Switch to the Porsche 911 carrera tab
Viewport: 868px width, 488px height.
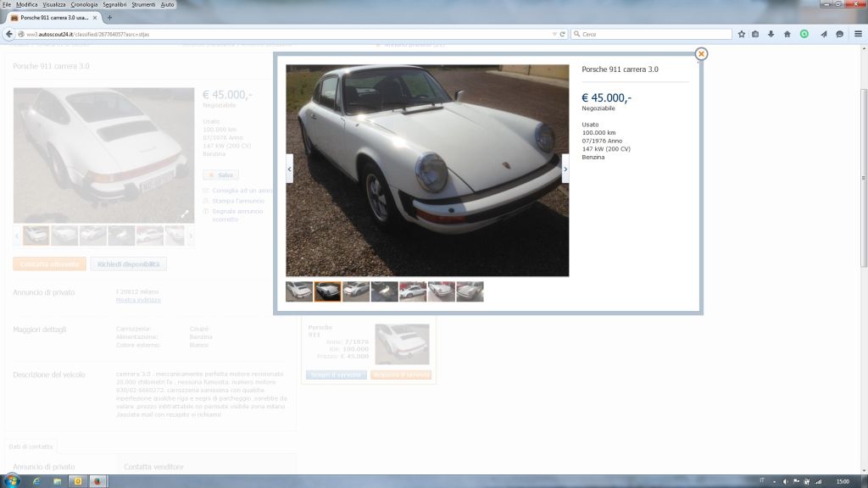click(53, 18)
